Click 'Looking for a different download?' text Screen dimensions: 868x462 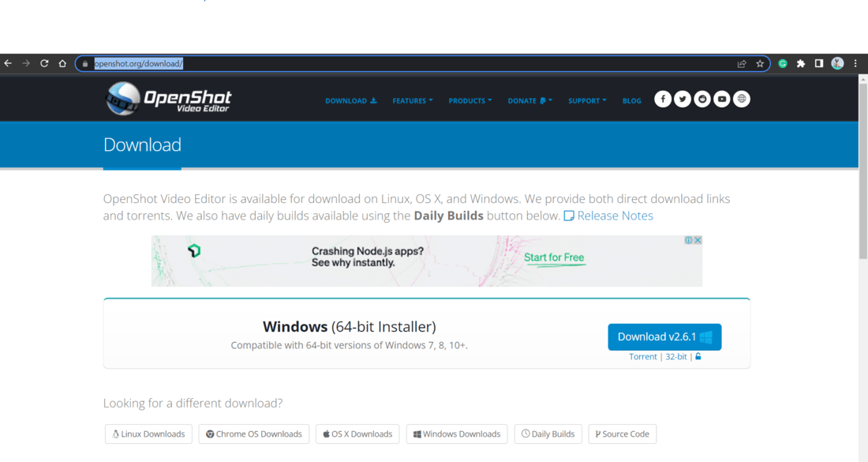(x=193, y=403)
